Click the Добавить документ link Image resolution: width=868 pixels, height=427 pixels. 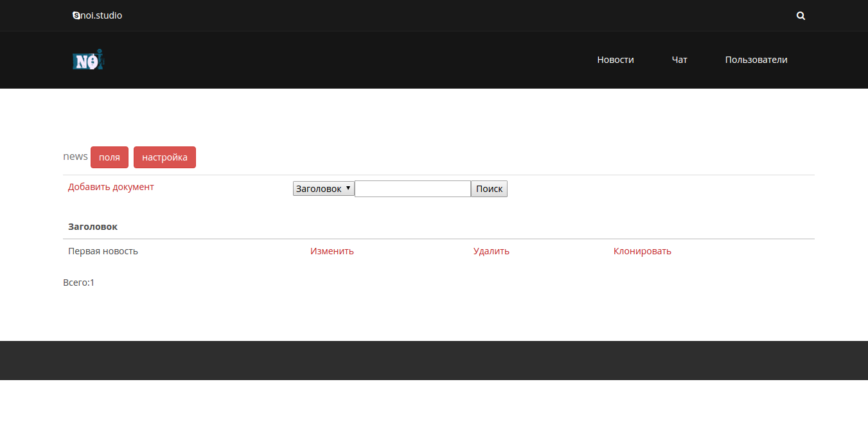(x=111, y=187)
